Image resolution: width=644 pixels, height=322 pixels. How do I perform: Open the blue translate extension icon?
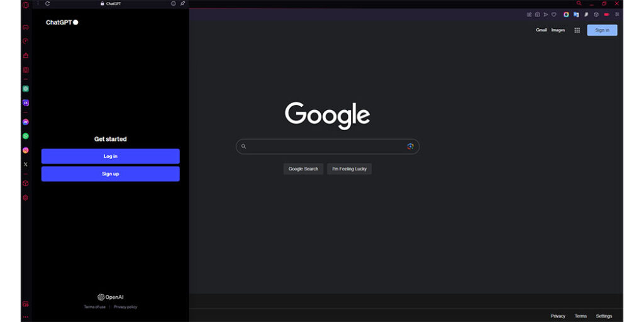(576, 14)
